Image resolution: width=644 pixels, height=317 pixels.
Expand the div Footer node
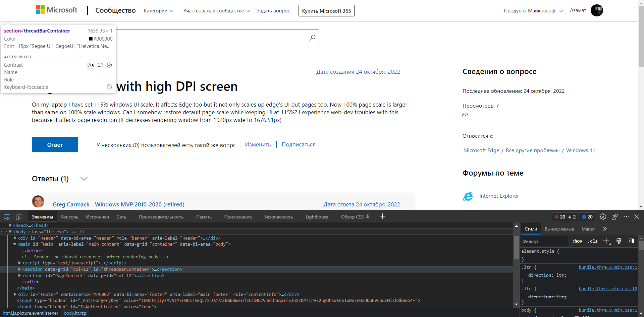coord(15,294)
